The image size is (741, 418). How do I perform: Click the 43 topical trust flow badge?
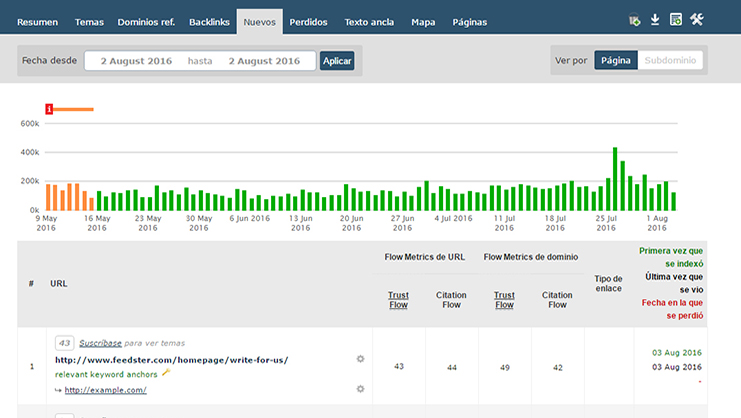[x=64, y=343]
